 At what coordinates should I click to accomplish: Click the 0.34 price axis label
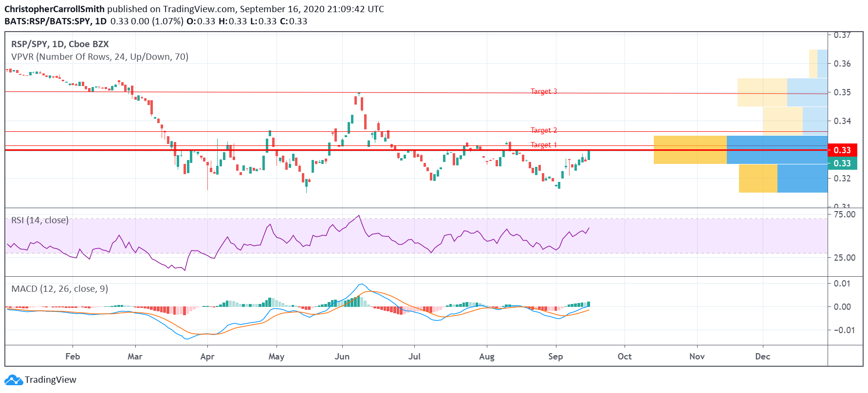click(x=842, y=121)
